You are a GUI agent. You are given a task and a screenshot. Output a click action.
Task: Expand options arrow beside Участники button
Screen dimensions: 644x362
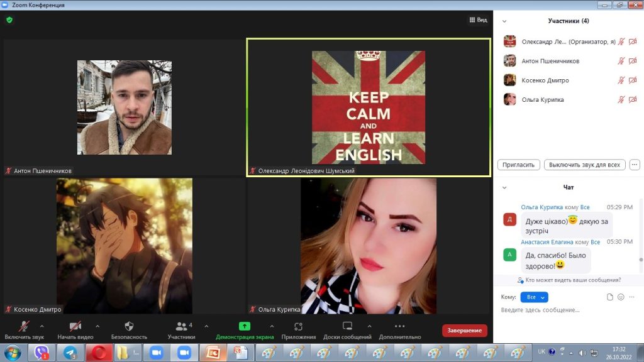point(206,326)
